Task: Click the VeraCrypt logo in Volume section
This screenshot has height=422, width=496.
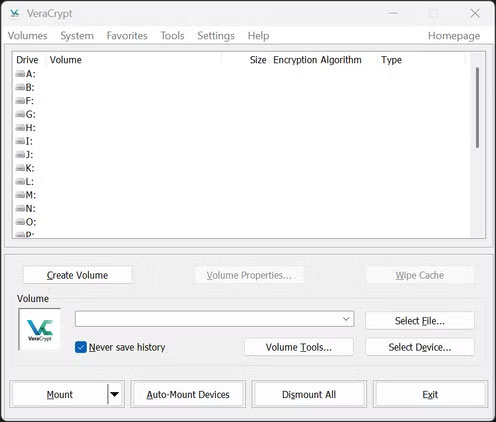Action: click(40, 330)
